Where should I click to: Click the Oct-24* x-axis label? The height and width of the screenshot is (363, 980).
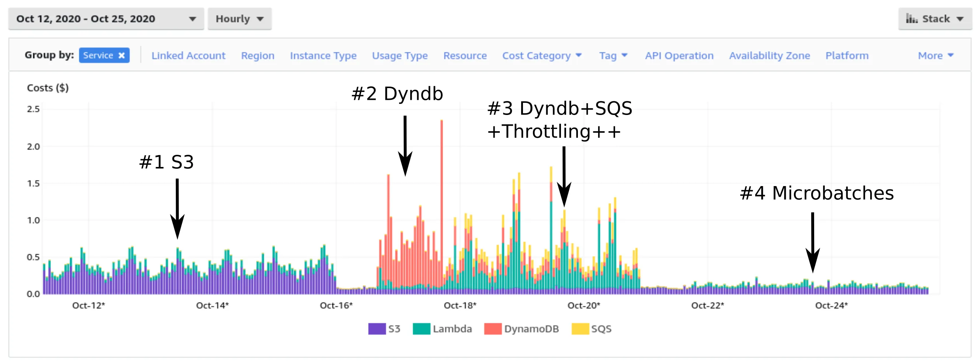click(831, 306)
